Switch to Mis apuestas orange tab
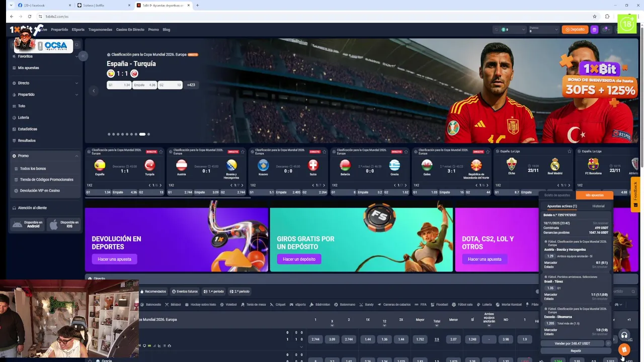Image resolution: width=644 pixels, height=362 pixels. [x=594, y=195]
